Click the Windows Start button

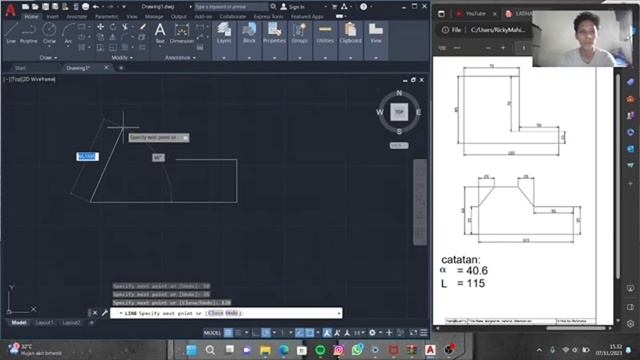[x=191, y=350]
